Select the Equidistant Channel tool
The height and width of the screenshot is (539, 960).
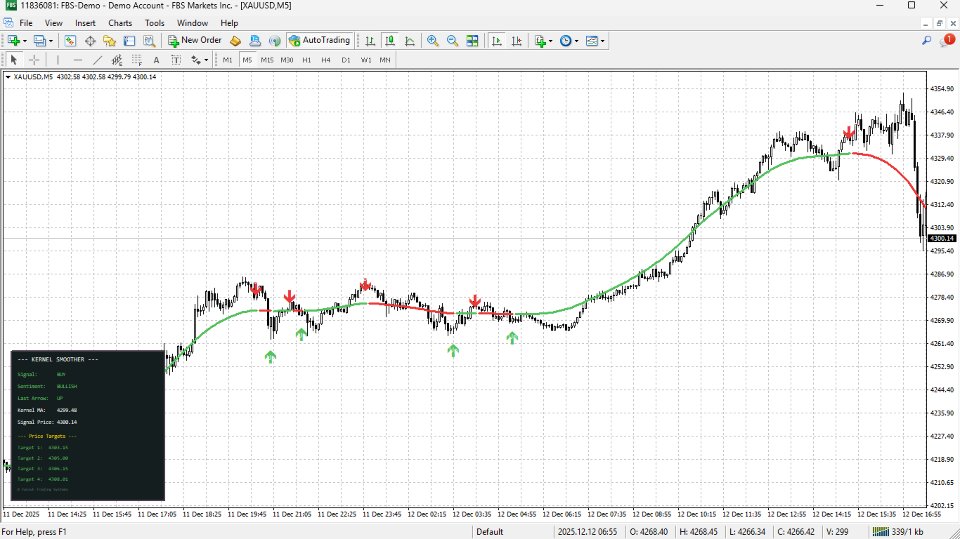tap(116, 59)
